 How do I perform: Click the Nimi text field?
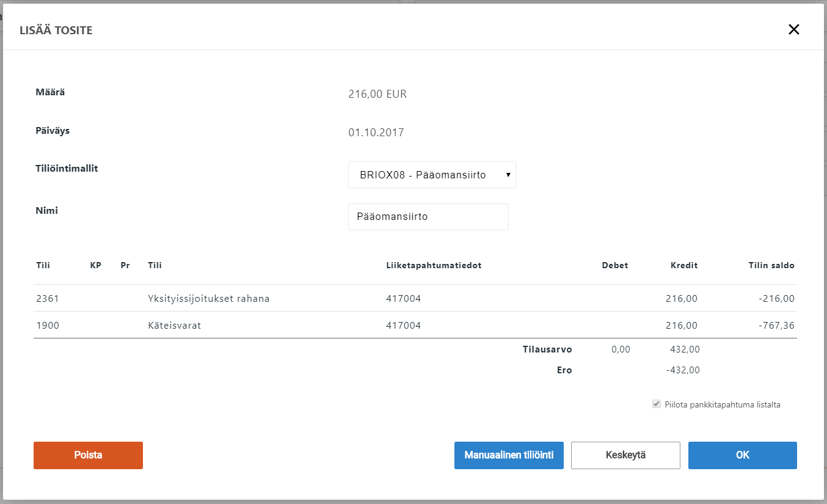(428, 217)
